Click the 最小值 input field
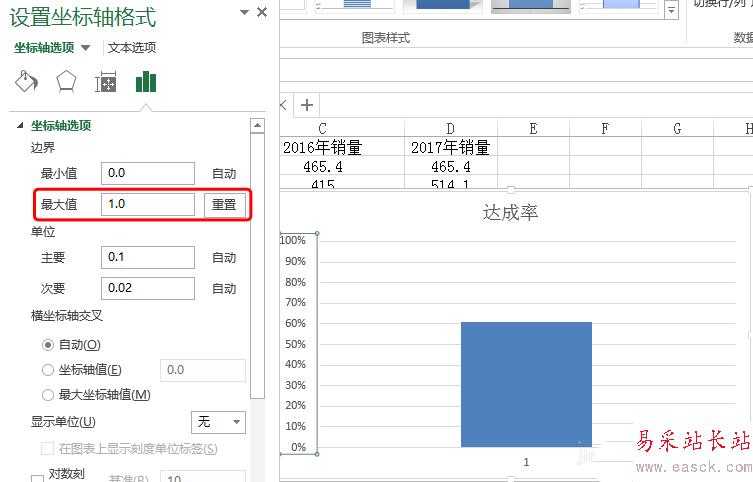Image resolution: width=753 pixels, height=482 pixels. pyautogui.click(x=148, y=173)
